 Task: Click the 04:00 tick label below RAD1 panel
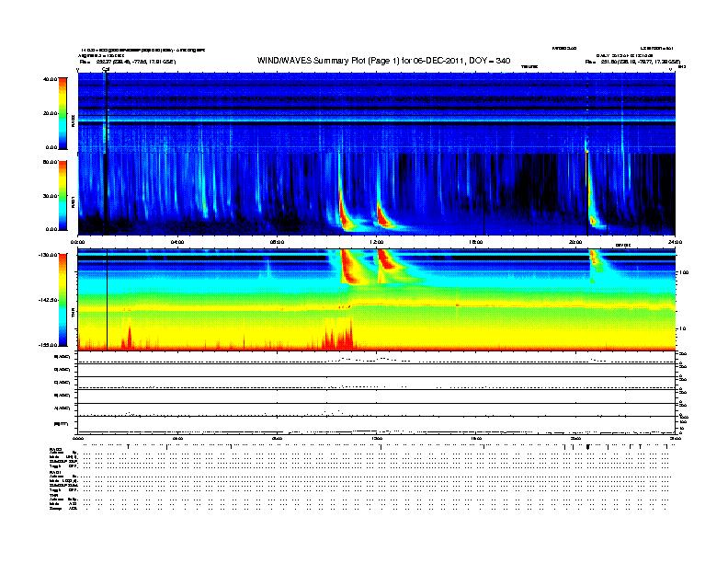[177, 242]
